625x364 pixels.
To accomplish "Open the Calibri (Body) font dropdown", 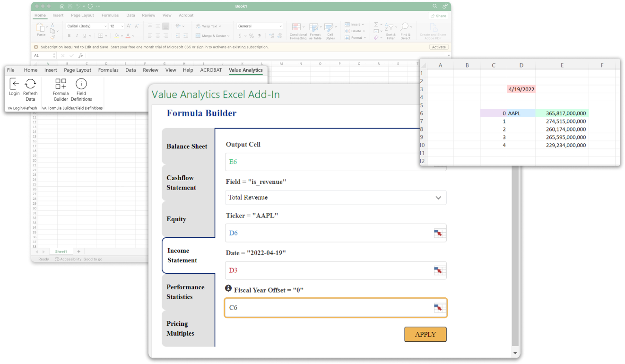I will tap(105, 26).
